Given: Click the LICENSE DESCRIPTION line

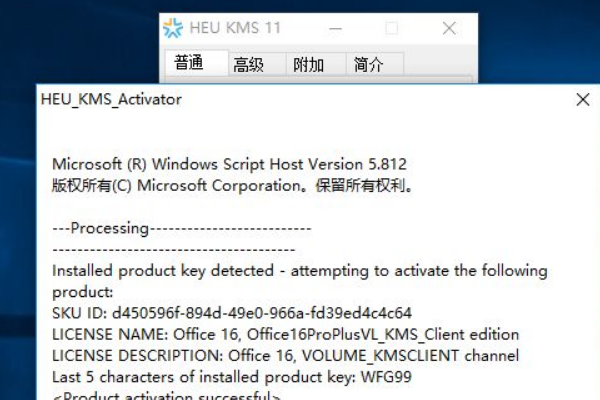Looking at the screenshot, I should (285, 355).
